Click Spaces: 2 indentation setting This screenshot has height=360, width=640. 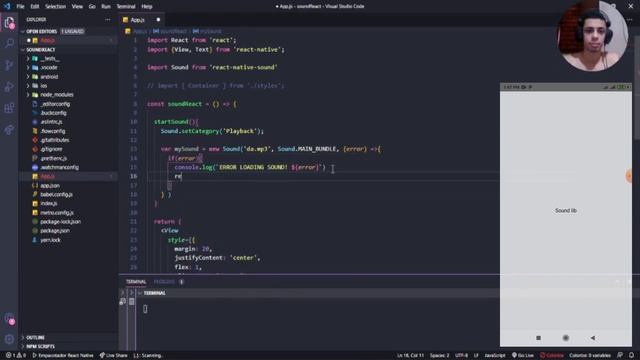coord(439,356)
